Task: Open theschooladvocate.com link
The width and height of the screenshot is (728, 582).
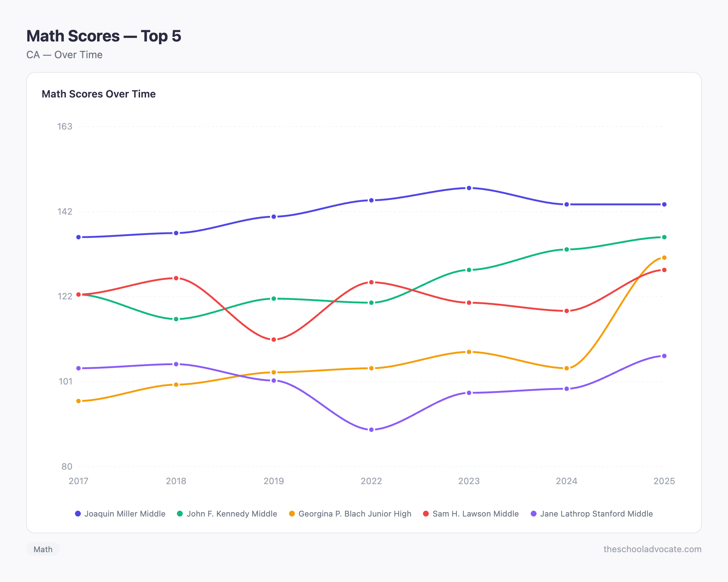Action: (x=652, y=549)
